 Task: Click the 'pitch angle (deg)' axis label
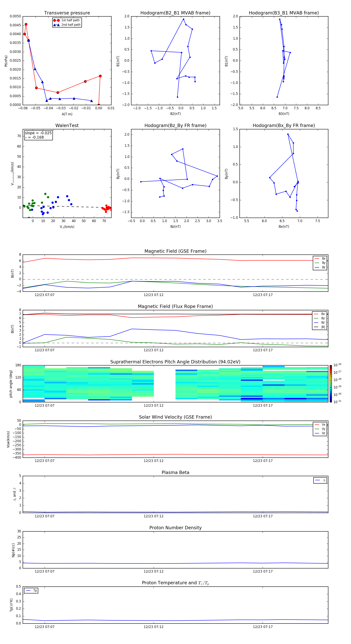tap(11, 384)
